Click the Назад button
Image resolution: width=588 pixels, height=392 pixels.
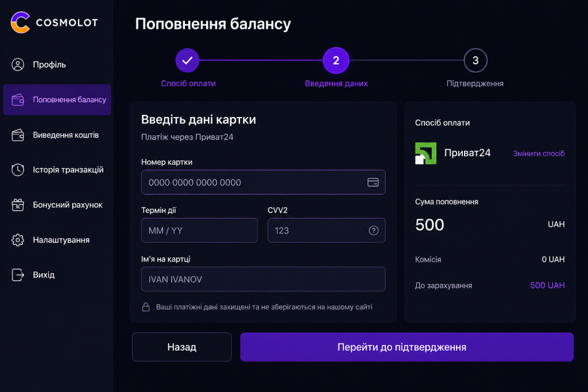pyautogui.click(x=181, y=347)
